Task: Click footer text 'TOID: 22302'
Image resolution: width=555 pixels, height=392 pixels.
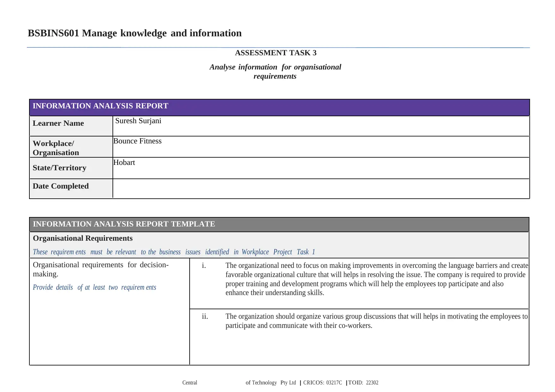Action: pyautogui.click(x=363, y=383)
